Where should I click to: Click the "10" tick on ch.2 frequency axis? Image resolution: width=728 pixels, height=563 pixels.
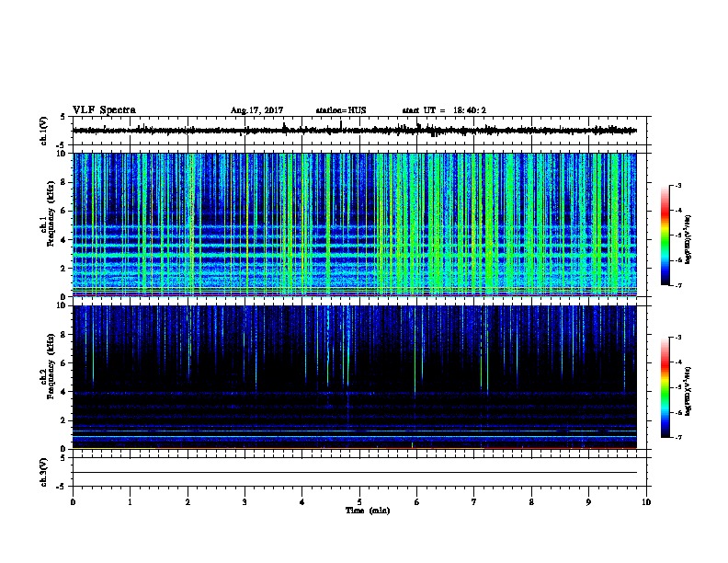pyautogui.click(x=62, y=305)
